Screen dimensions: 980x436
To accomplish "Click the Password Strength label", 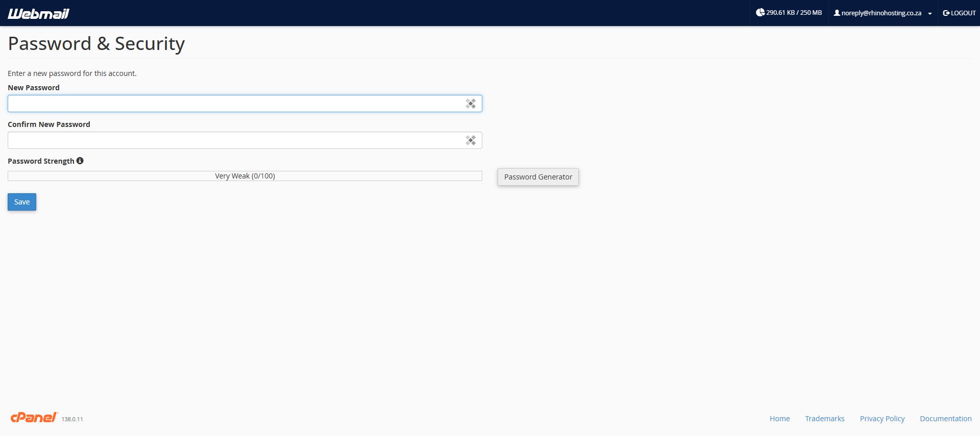I will pos(41,161).
